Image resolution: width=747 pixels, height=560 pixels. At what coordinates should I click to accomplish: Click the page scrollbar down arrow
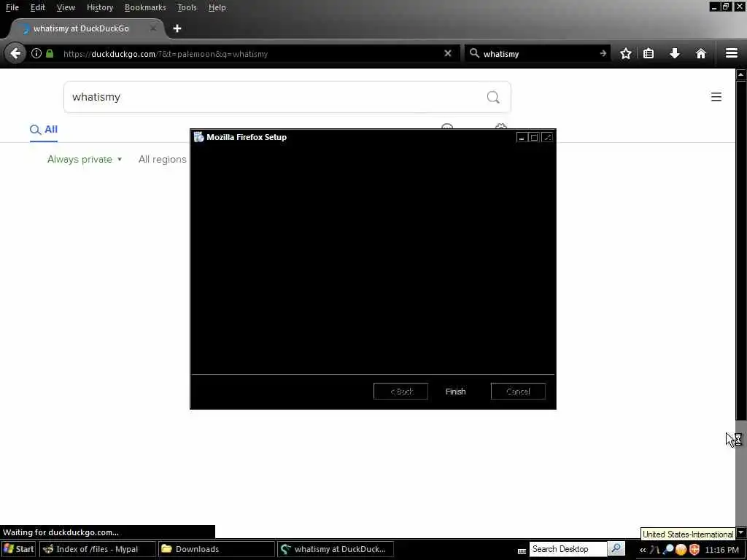pyautogui.click(x=741, y=532)
